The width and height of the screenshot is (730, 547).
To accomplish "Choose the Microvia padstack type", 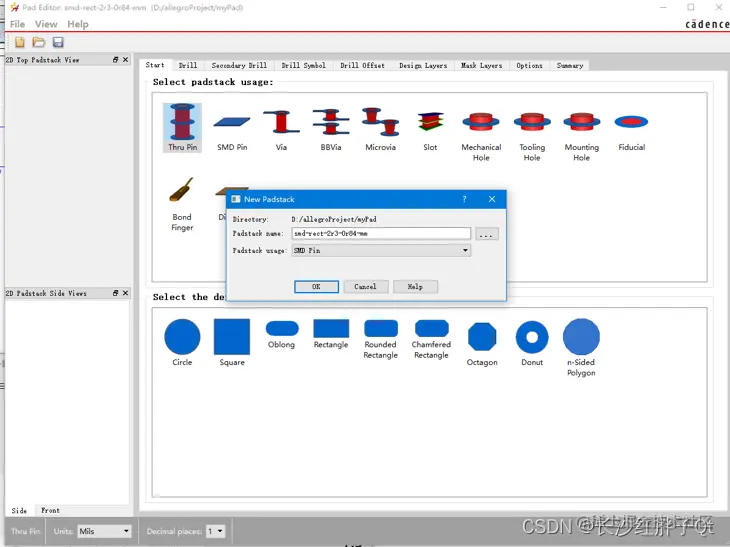I will coord(380,128).
